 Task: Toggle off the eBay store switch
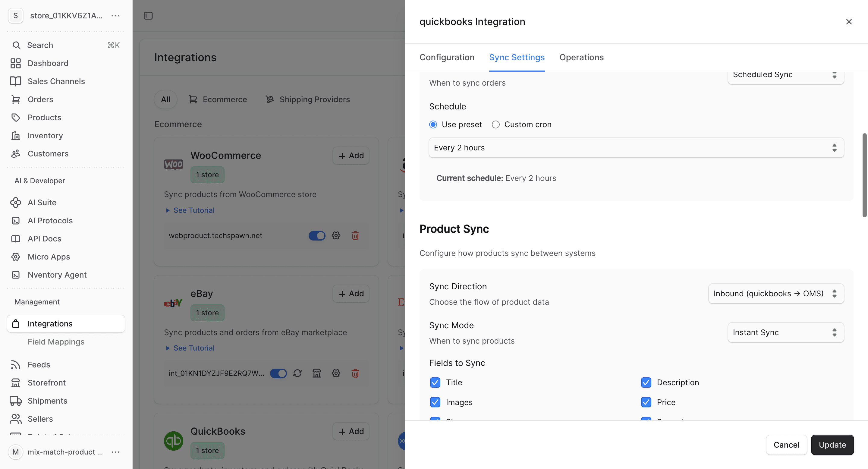point(278,373)
